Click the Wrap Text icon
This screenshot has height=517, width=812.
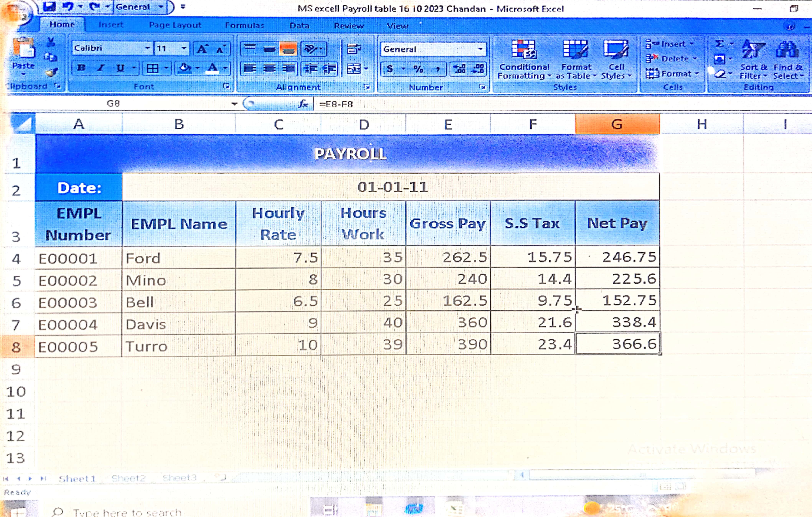[353, 49]
